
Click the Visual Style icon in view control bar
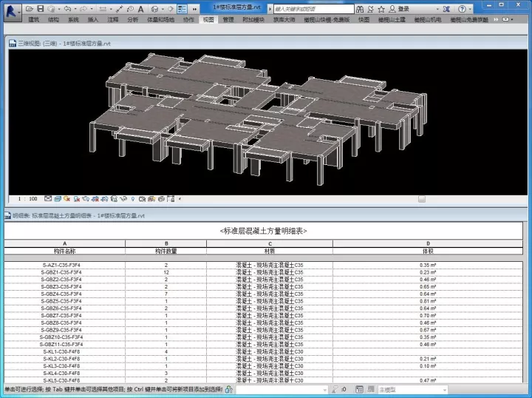point(58,199)
